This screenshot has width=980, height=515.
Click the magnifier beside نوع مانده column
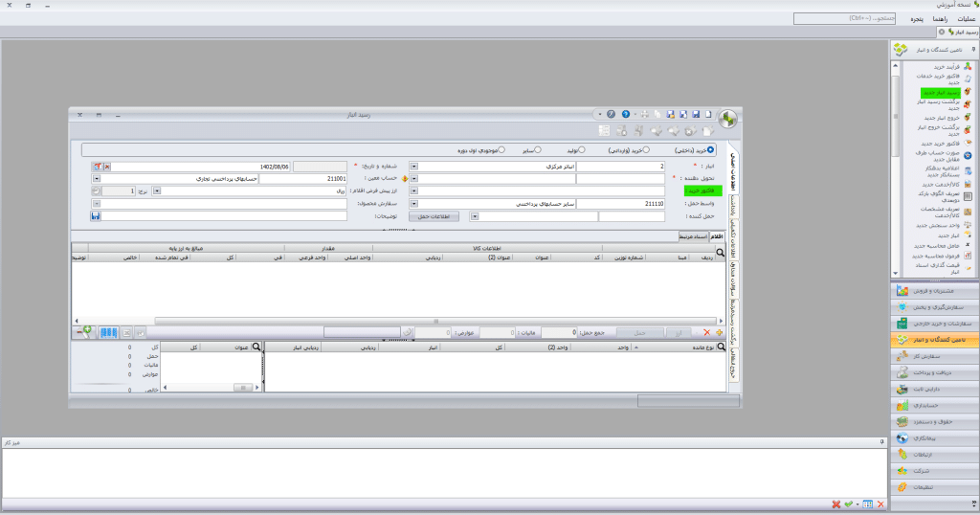pos(721,347)
